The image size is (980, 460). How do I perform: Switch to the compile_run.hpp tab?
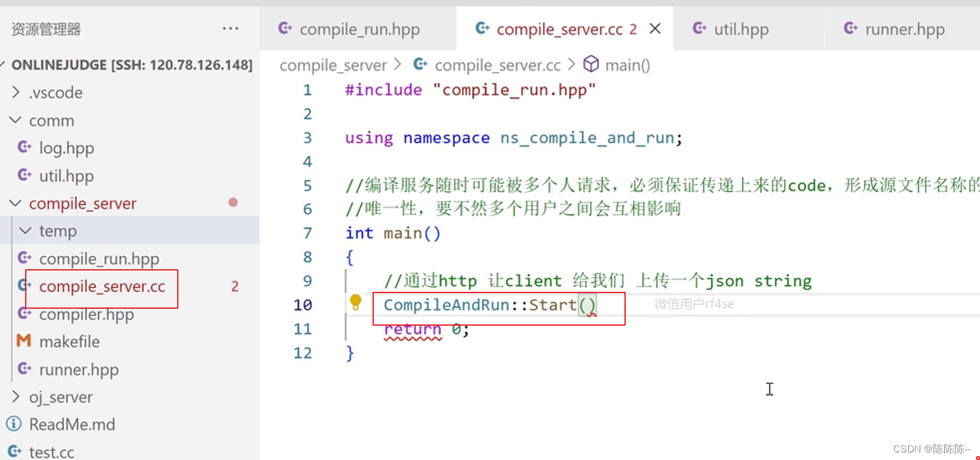tap(358, 29)
